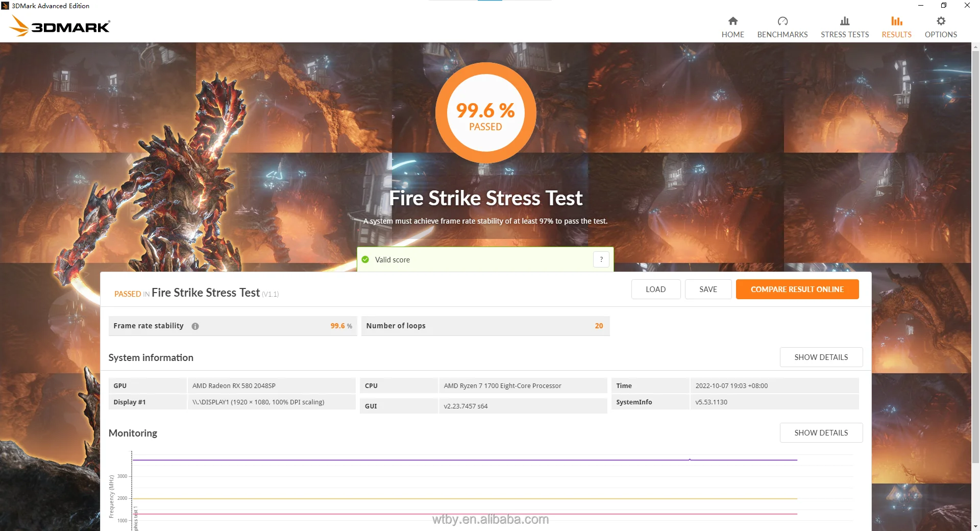The width and height of the screenshot is (980, 531).
Task: Click the CPU value AMD Ryzen 7 1700
Action: click(x=502, y=386)
